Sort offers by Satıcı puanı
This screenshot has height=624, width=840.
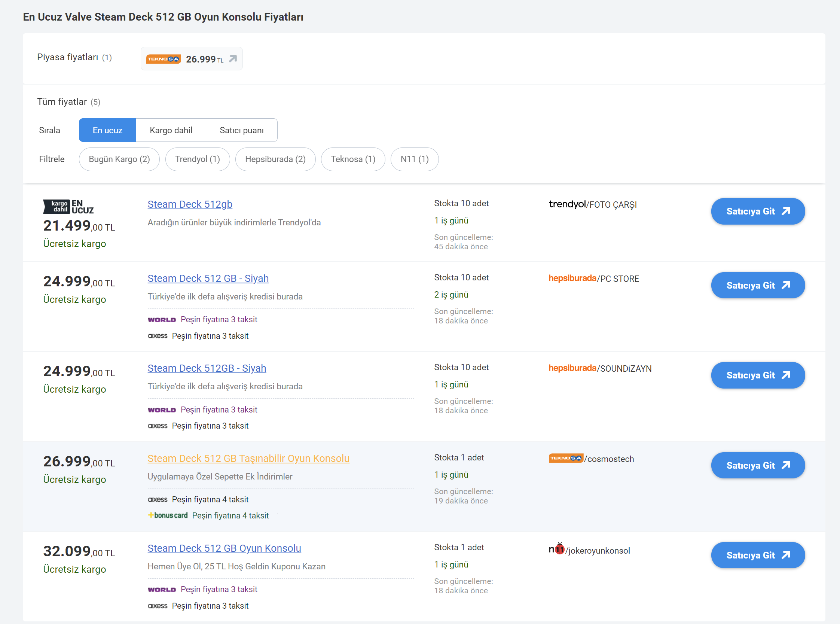tap(242, 130)
